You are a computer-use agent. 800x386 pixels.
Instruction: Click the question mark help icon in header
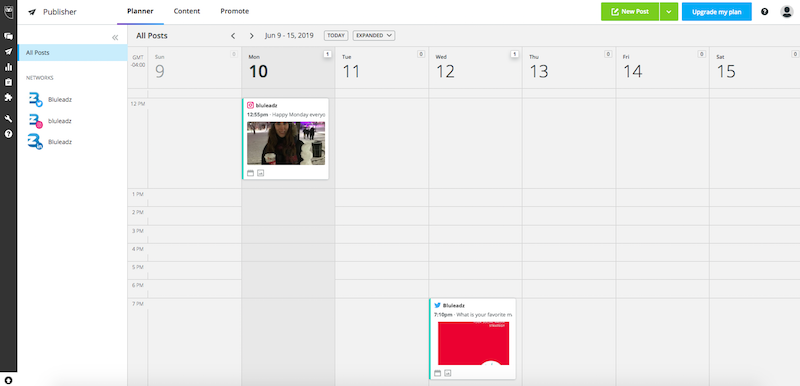[764, 12]
